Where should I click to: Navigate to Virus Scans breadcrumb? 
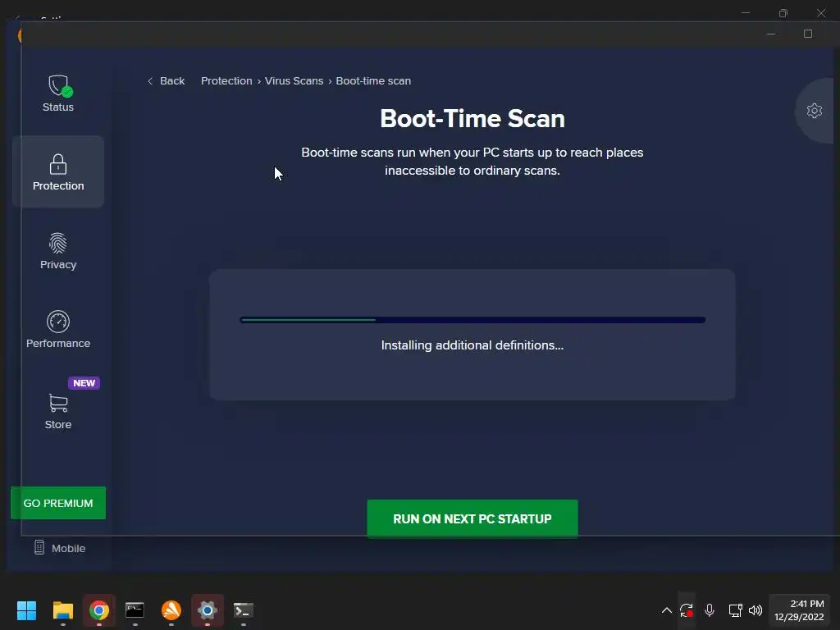[x=294, y=81]
